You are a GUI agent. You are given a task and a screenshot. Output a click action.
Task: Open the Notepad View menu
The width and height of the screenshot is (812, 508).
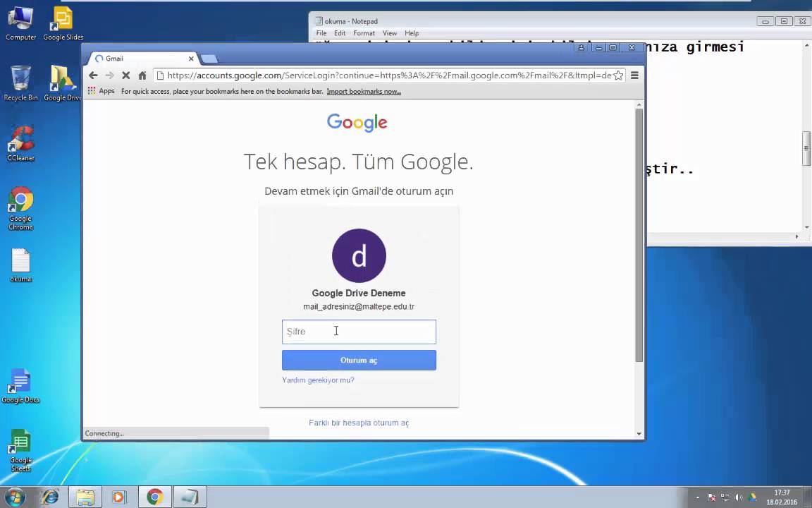click(389, 33)
